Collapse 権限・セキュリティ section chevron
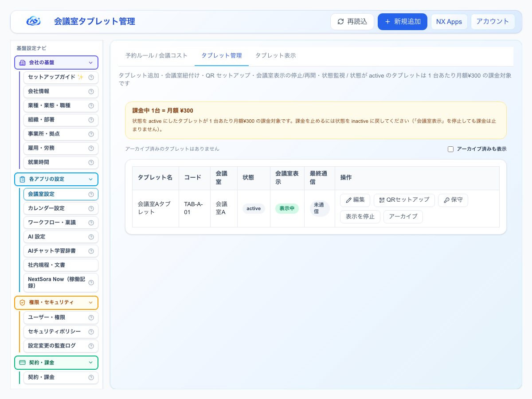 click(90, 302)
